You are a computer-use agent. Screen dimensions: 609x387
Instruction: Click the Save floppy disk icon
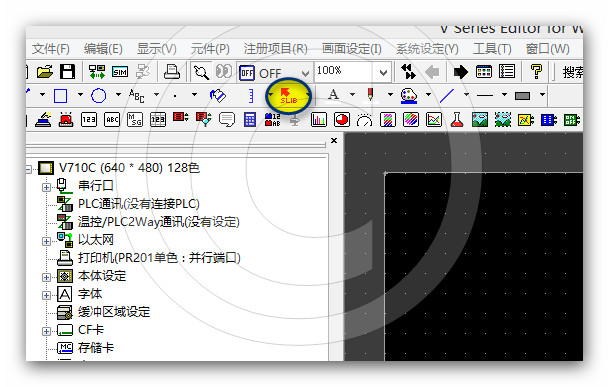point(67,72)
